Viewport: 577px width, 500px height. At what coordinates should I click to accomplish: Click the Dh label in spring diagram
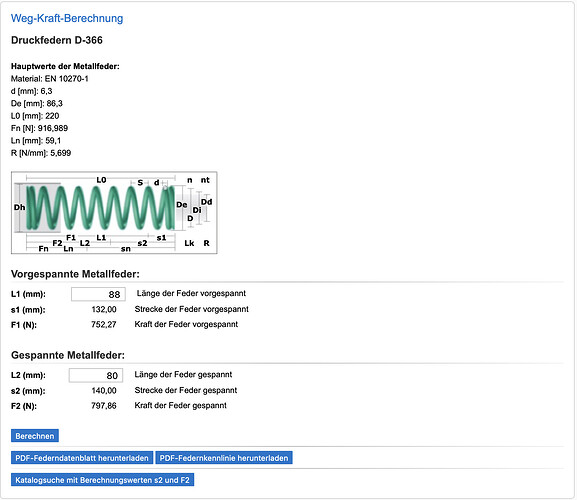click(19, 208)
